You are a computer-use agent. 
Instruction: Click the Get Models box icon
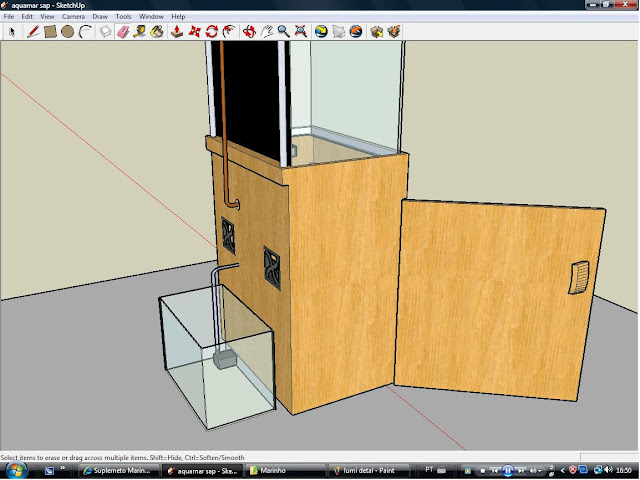coord(376,31)
